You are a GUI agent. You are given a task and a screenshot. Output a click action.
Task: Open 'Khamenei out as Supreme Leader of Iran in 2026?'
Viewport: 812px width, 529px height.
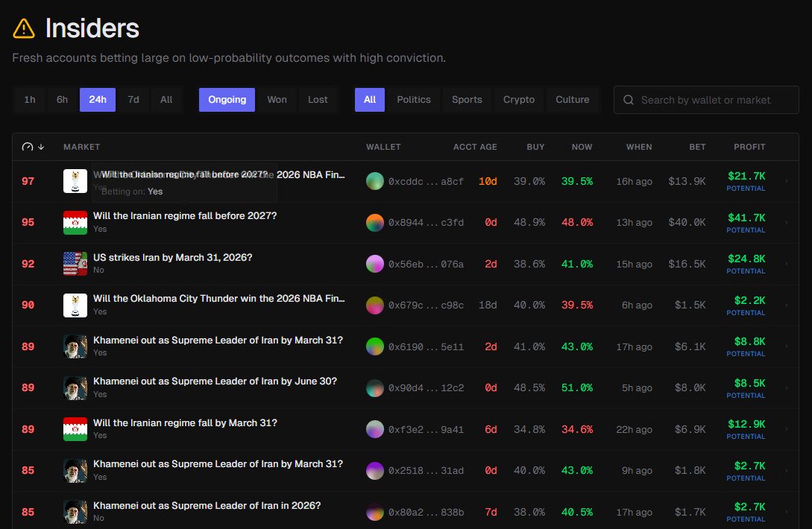[207, 506]
